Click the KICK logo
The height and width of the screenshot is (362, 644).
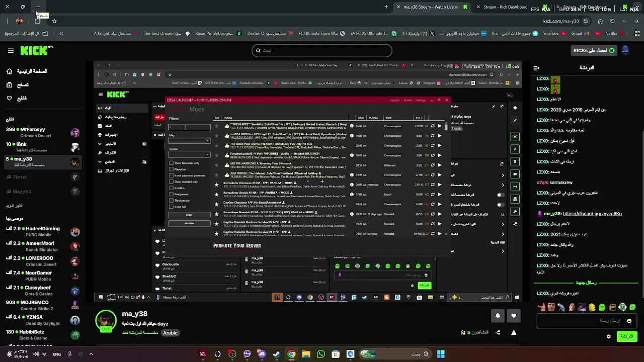pyautogui.click(x=36, y=51)
